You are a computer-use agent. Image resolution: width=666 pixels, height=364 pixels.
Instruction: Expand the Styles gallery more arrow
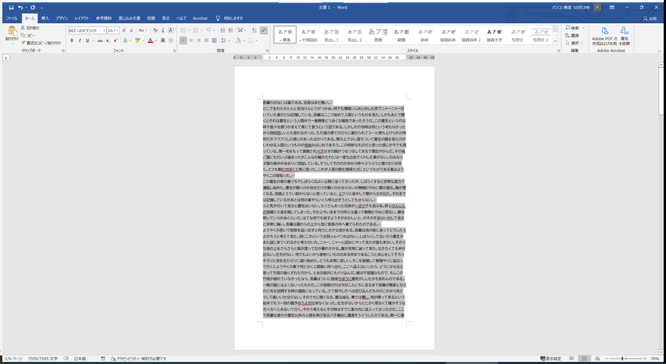(555, 41)
